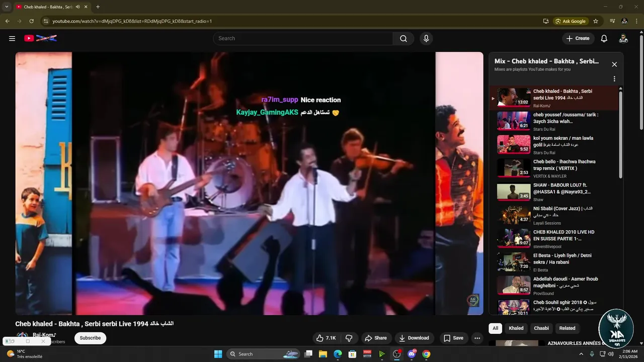Open a new browser tab
This screenshot has height=362, width=644.
pos(98,7)
